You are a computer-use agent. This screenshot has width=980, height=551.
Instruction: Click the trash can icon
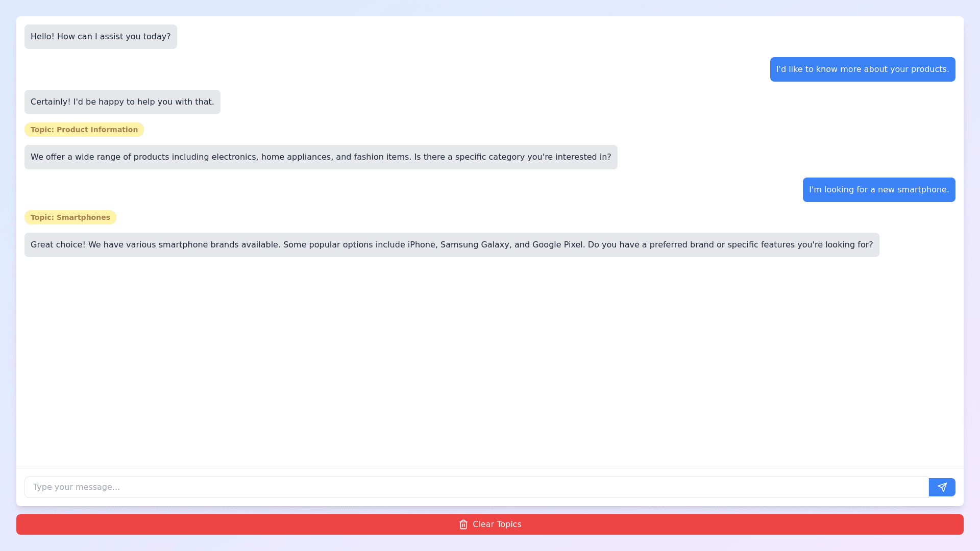pyautogui.click(x=463, y=524)
